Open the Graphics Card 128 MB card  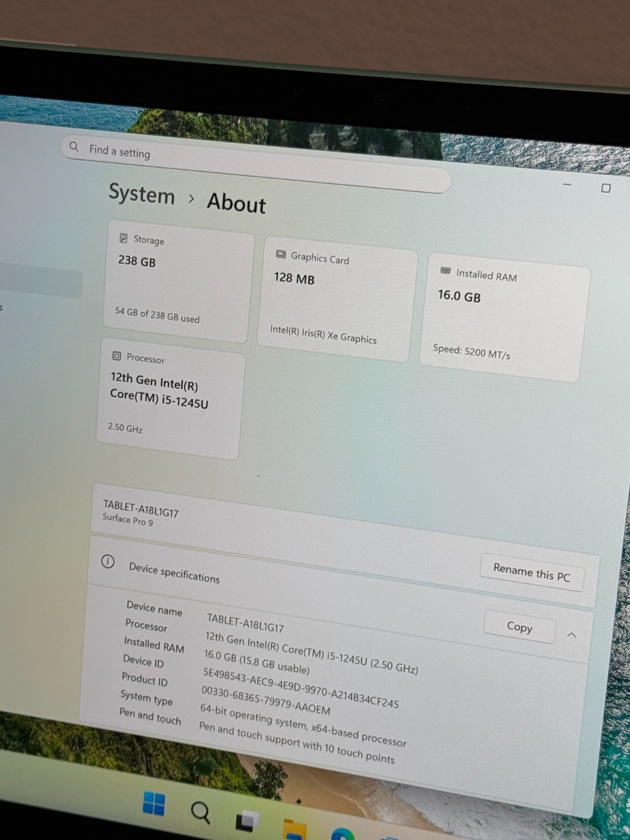[337, 298]
